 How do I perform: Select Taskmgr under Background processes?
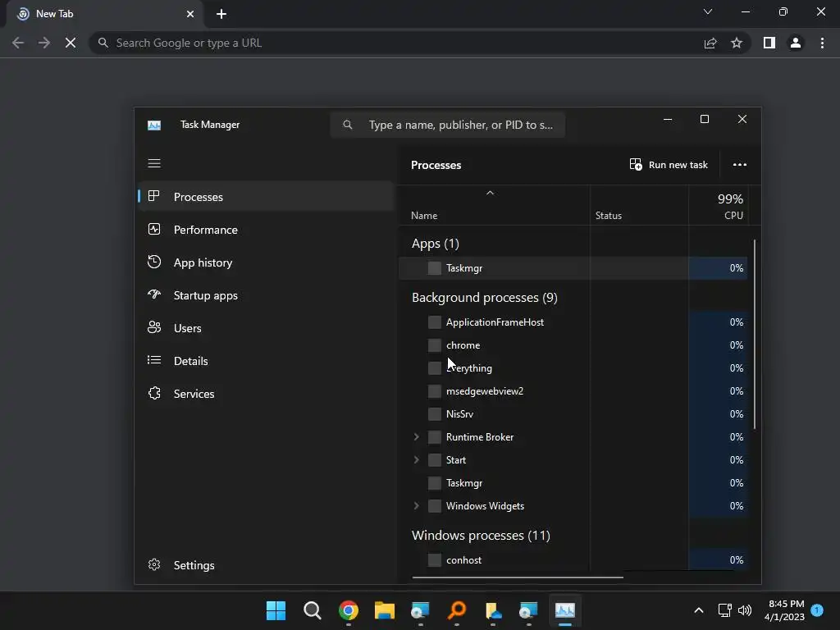[573, 483]
